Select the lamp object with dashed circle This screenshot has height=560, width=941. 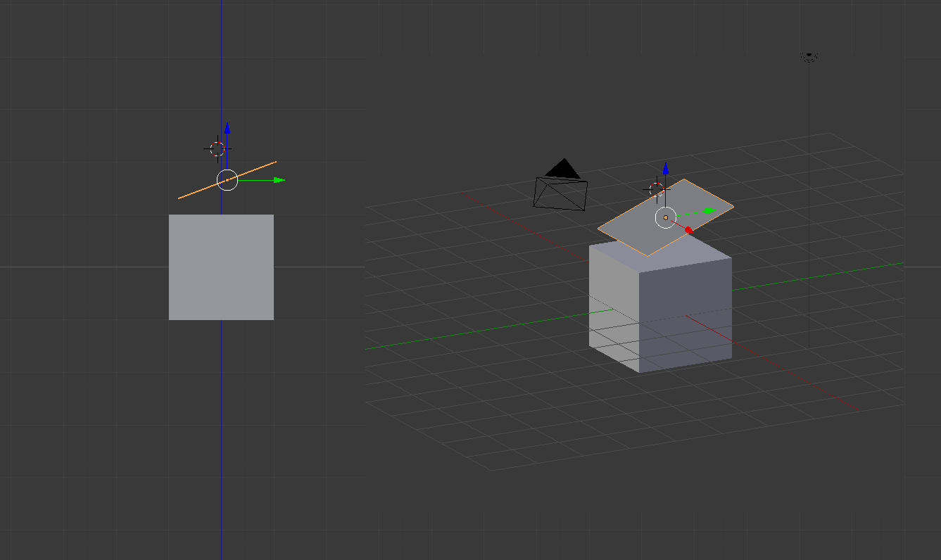809,56
